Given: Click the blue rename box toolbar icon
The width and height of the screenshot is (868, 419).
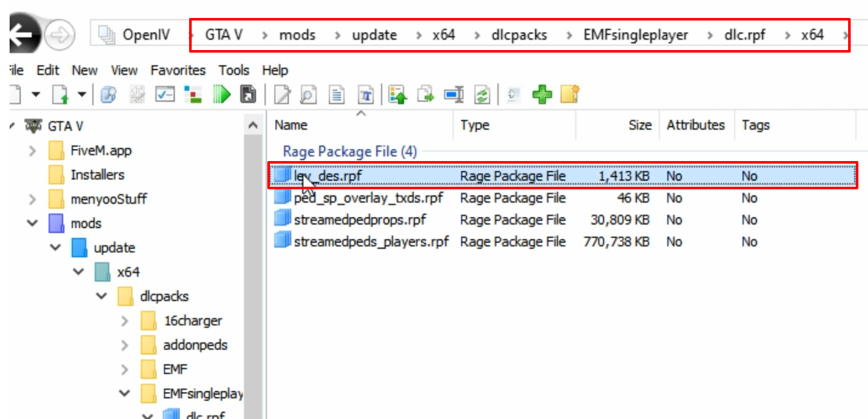Looking at the screenshot, I should 454,95.
